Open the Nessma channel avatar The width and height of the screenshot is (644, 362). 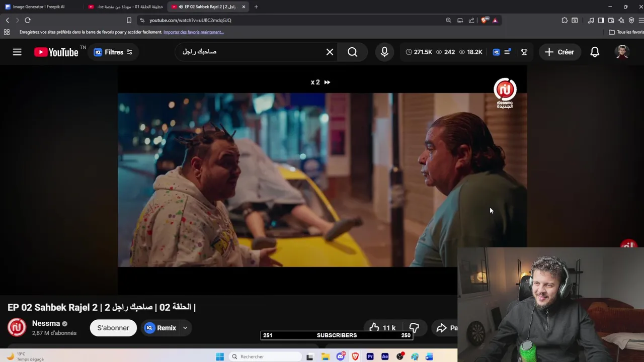click(17, 328)
